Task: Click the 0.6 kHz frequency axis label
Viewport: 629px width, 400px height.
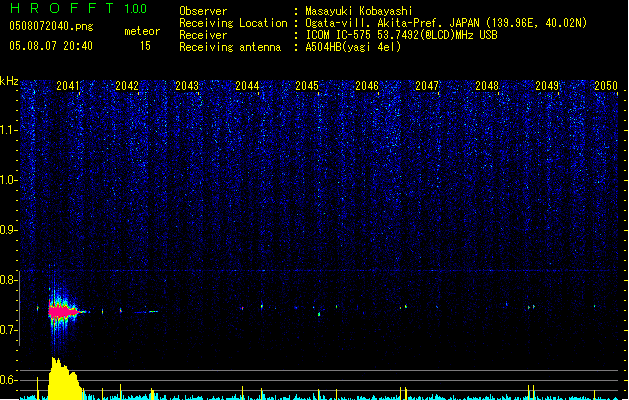Action: (x=9, y=380)
